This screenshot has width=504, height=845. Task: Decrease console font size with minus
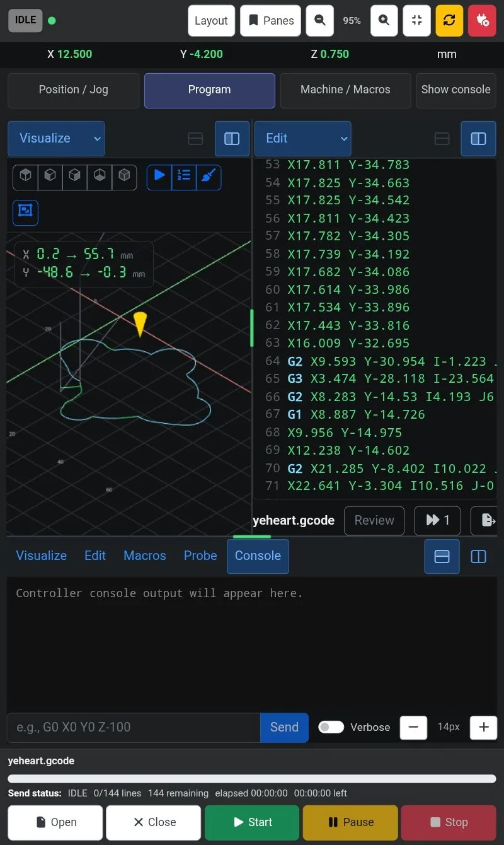click(413, 727)
